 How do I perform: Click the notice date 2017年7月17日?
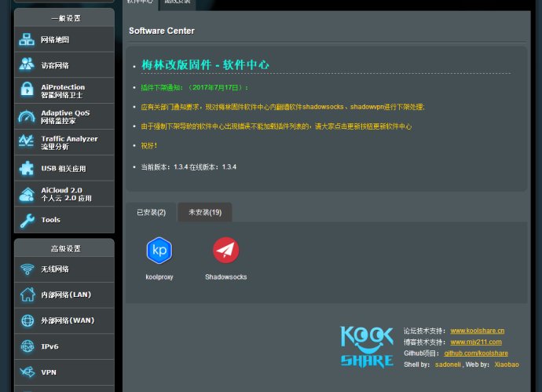215,87
